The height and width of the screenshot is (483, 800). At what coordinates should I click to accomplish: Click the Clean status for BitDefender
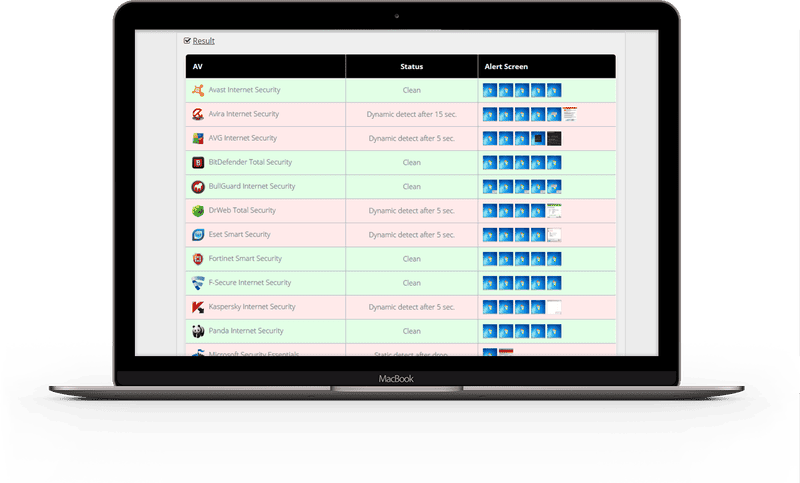click(412, 163)
